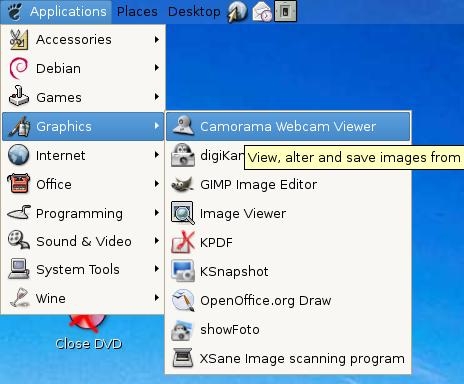The image size is (464, 384).
Task: Select the highlighted Graphics label
Action: pos(64,127)
